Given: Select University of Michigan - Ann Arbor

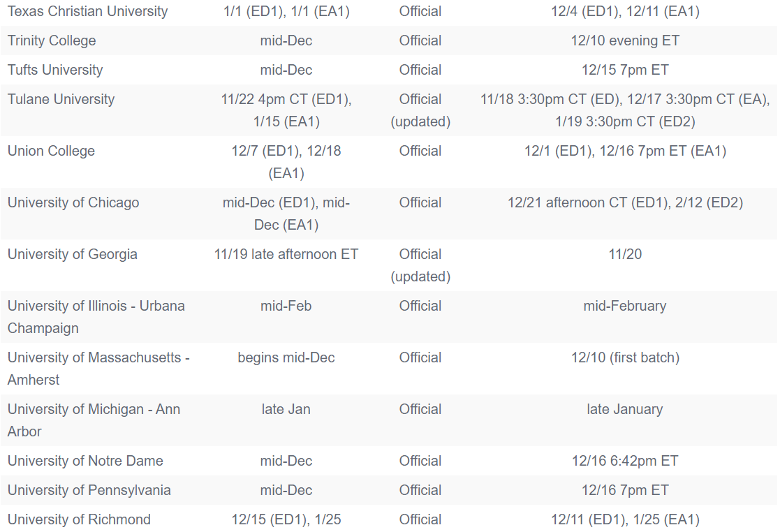Looking at the screenshot, I should (94, 420).
